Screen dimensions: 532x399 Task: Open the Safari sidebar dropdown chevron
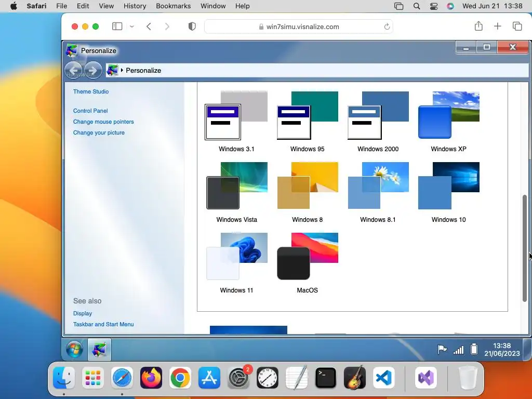132,26
